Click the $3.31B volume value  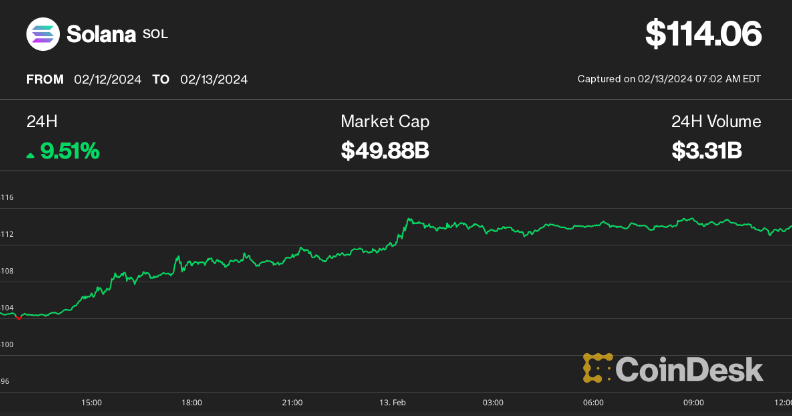707,150
